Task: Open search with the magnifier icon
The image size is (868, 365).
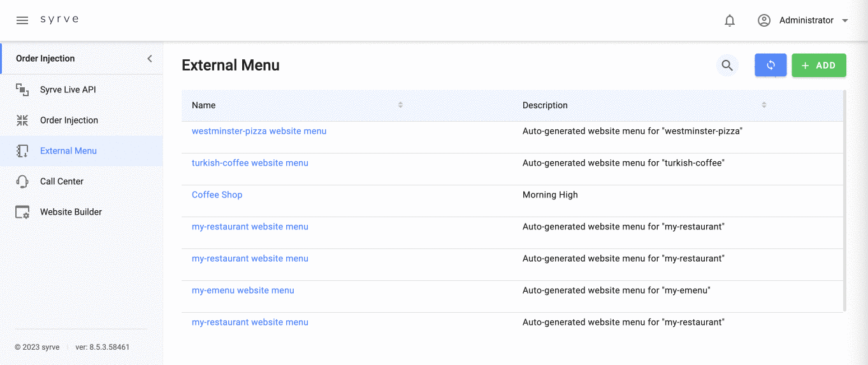Action: click(727, 65)
